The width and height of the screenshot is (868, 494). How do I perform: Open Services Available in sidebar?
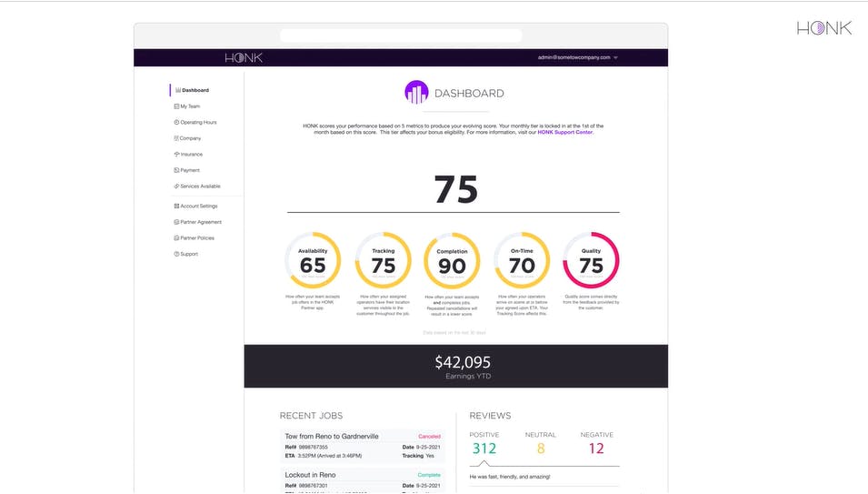[200, 187]
